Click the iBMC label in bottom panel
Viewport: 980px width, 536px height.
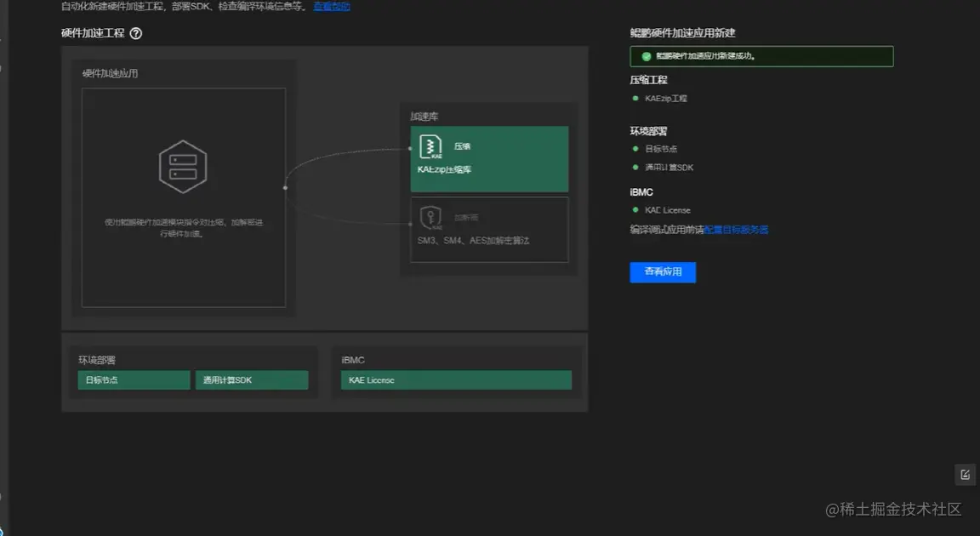(353, 360)
